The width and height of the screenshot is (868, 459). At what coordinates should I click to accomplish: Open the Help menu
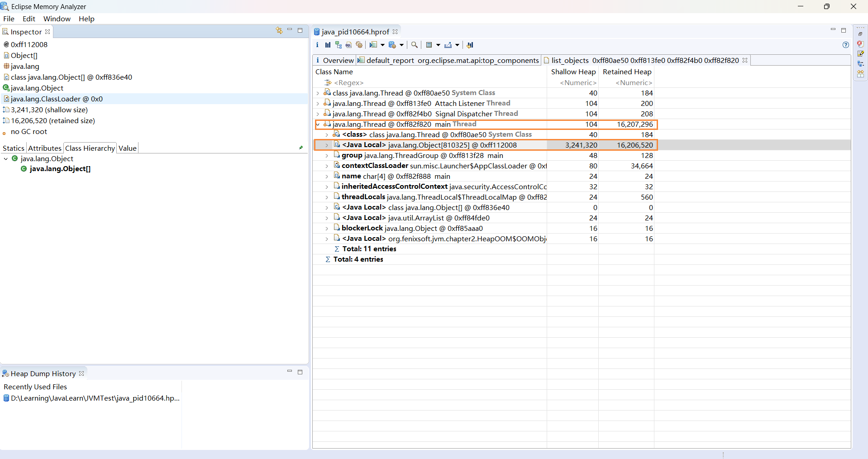(x=86, y=19)
